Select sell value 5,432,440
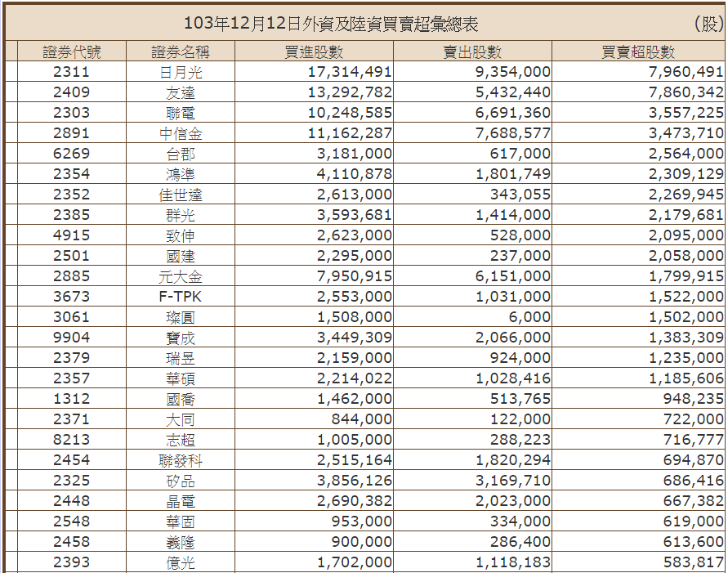The height and width of the screenshot is (573, 728). point(513,92)
